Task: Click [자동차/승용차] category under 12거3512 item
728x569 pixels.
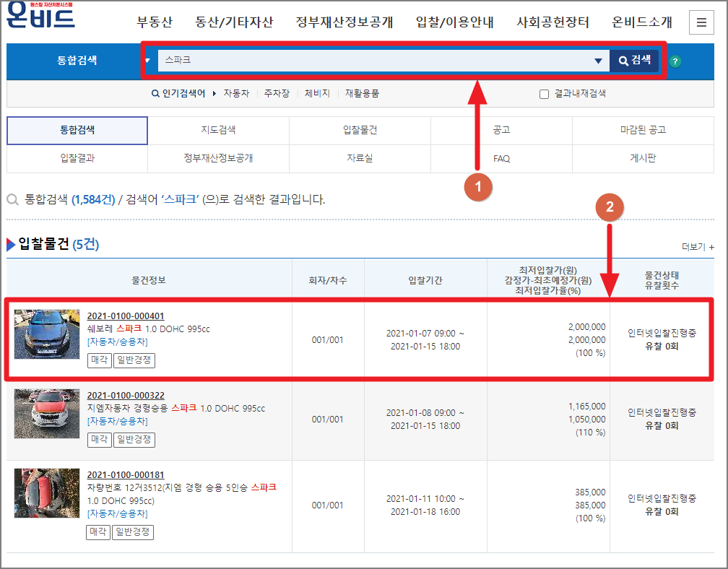Action: [x=118, y=514]
